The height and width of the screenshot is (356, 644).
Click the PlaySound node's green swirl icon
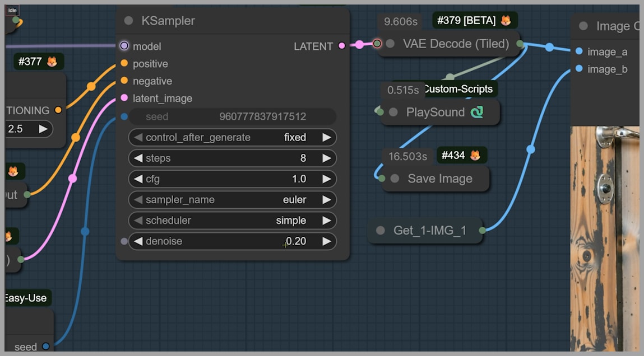[477, 113]
